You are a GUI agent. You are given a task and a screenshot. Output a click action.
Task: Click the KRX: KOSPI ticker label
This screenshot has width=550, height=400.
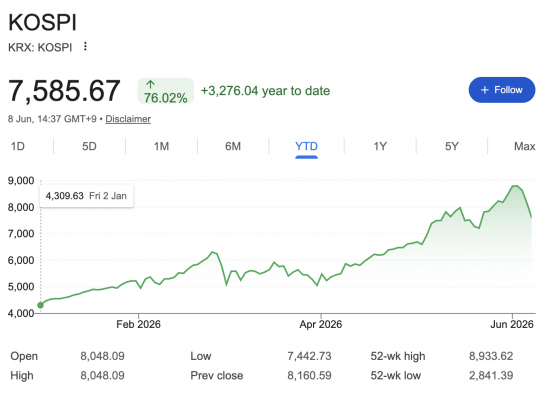pos(40,47)
